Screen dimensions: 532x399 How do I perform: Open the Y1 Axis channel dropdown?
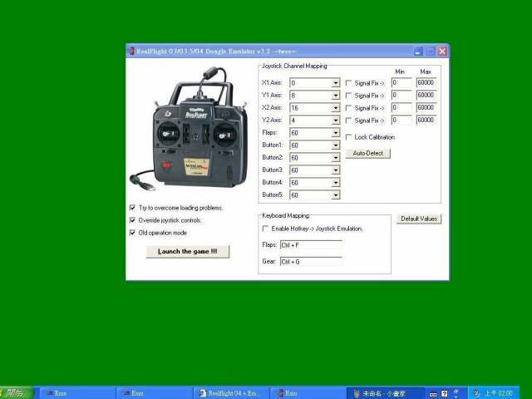(x=335, y=96)
